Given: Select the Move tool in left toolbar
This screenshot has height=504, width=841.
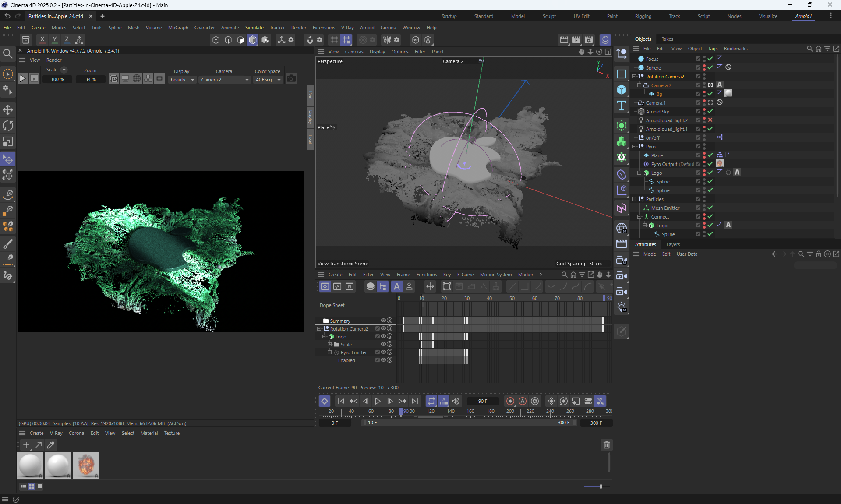Looking at the screenshot, I should coord(8,109).
